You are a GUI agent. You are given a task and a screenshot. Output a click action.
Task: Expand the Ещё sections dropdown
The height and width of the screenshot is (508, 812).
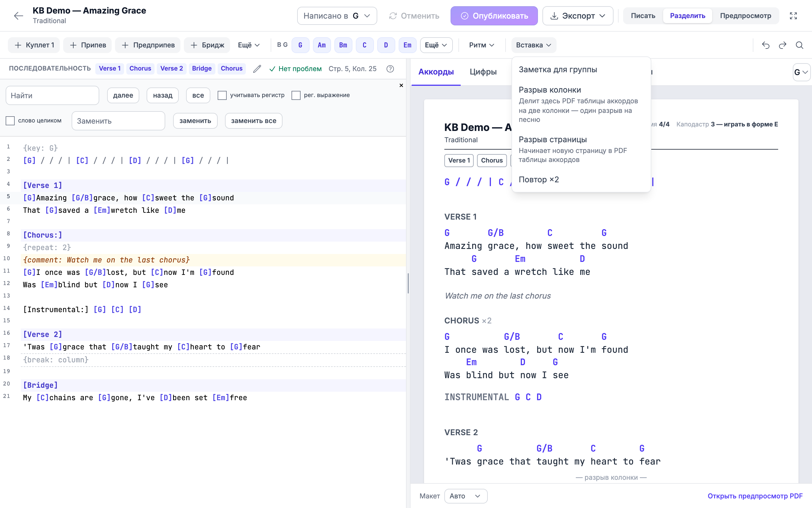(x=249, y=45)
